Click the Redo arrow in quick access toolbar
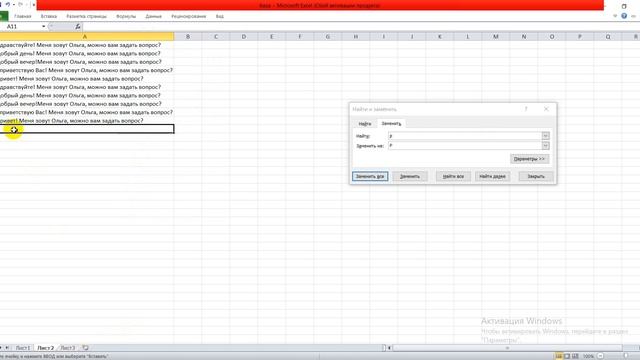This screenshot has width=640, height=360. 20,4
